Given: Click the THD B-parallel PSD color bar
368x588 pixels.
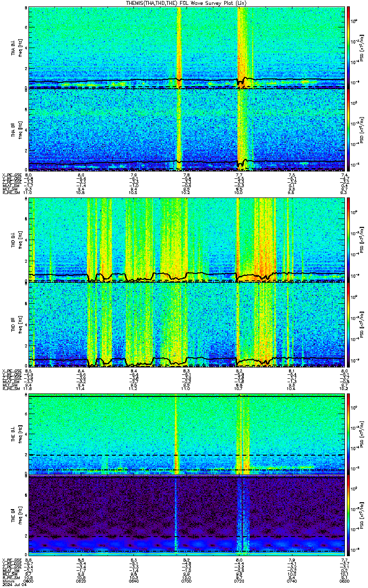Looking at the screenshot, I should [349, 325].
